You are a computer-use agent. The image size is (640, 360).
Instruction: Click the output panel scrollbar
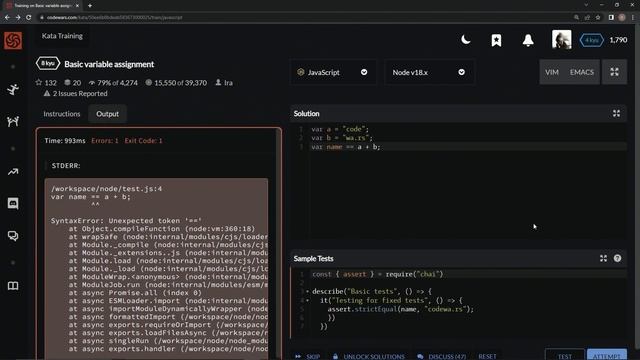click(278, 245)
